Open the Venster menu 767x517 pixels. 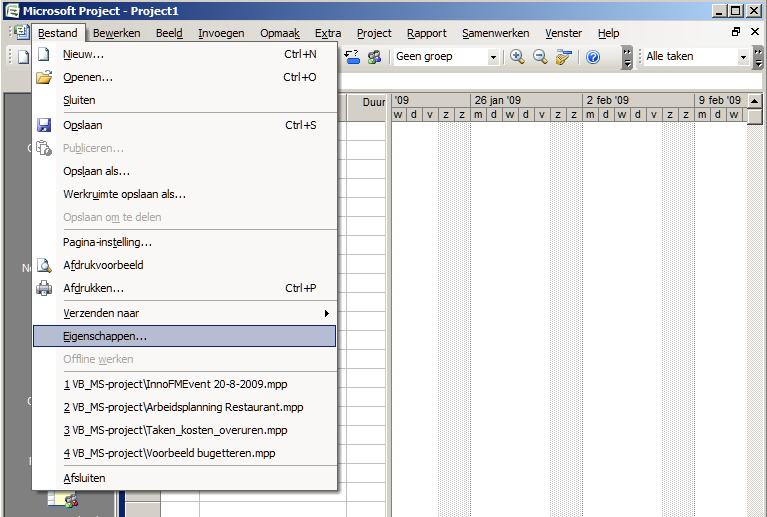point(564,33)
